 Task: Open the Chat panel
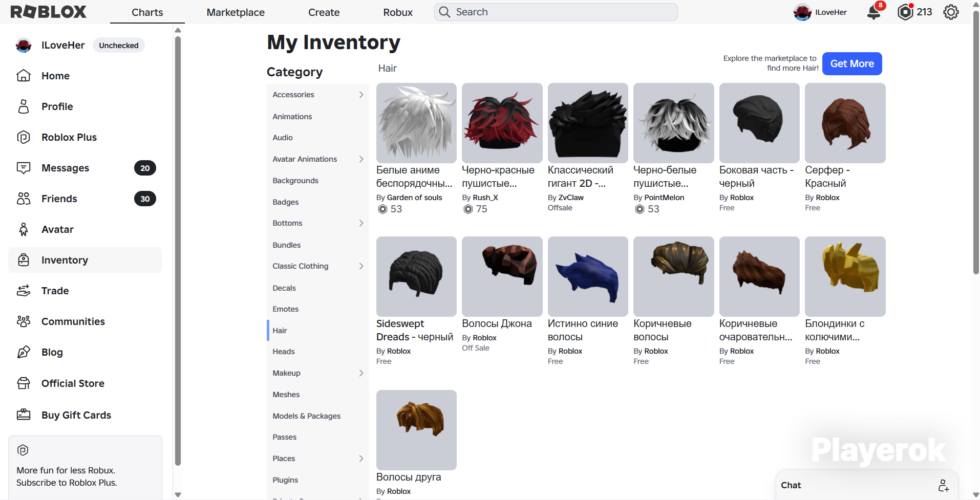coord(866,485)
